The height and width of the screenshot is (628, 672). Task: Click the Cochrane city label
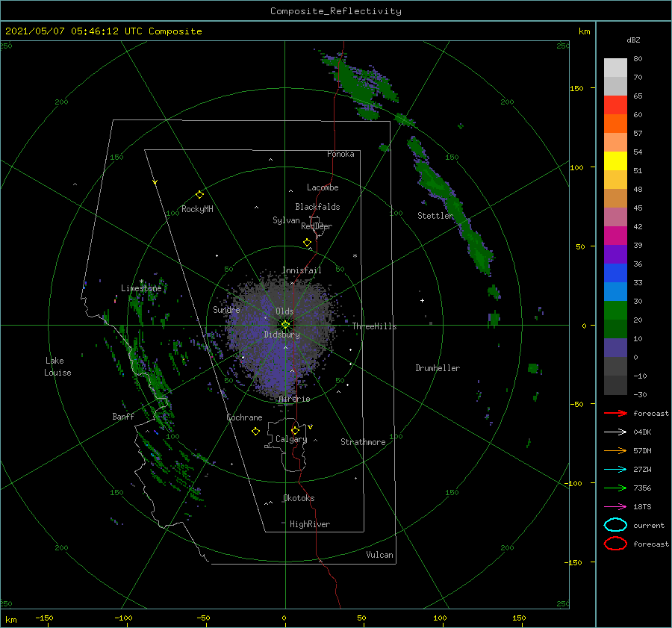(244, 417)
